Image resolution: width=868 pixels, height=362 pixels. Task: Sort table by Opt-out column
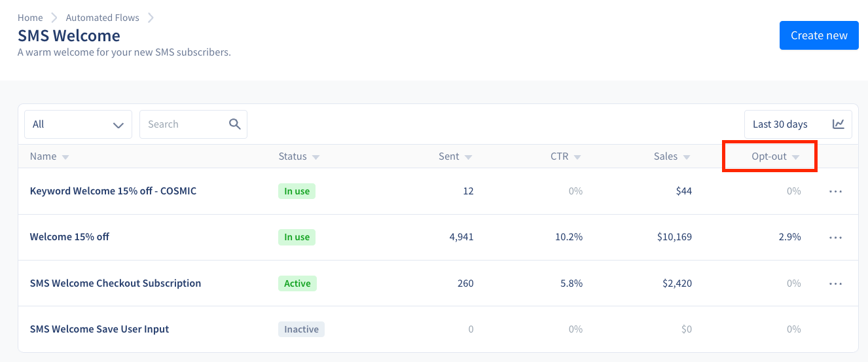pyautogui.click(x=769, y=156)
